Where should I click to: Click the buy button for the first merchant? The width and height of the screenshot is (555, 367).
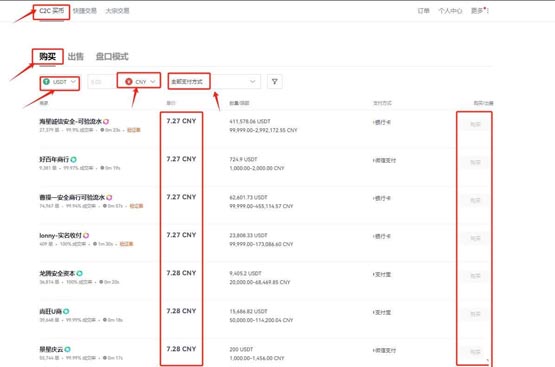(x=475, y=124)
